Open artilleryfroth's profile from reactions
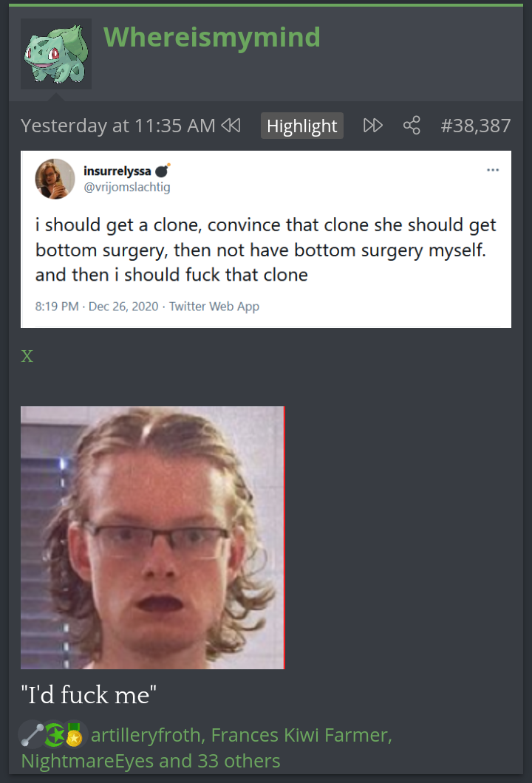 pyautogui.click(x=146, y=735)
